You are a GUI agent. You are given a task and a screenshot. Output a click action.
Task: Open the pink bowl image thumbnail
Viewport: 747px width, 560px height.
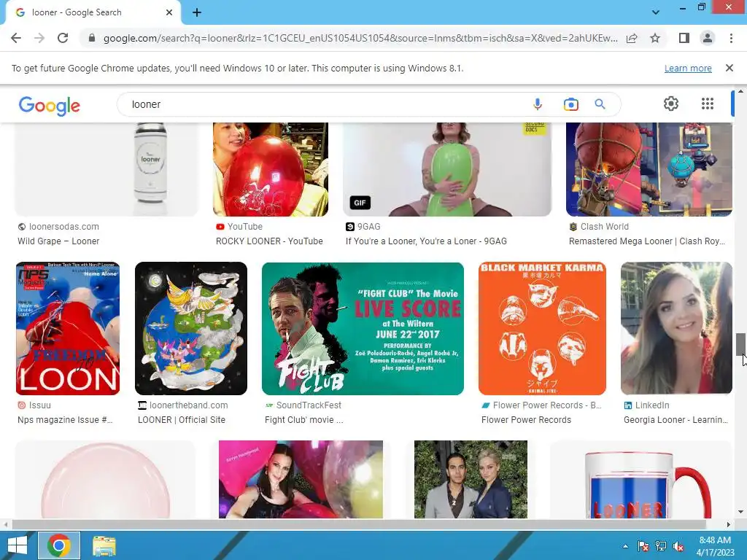pos(105,480)
